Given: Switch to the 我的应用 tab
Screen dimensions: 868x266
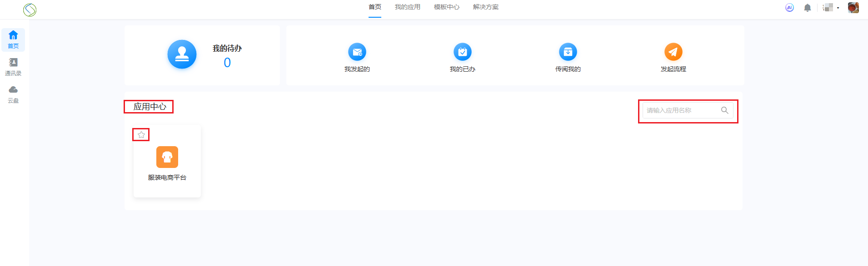Looking at the screenshot, I should click(x=407, y=7).
